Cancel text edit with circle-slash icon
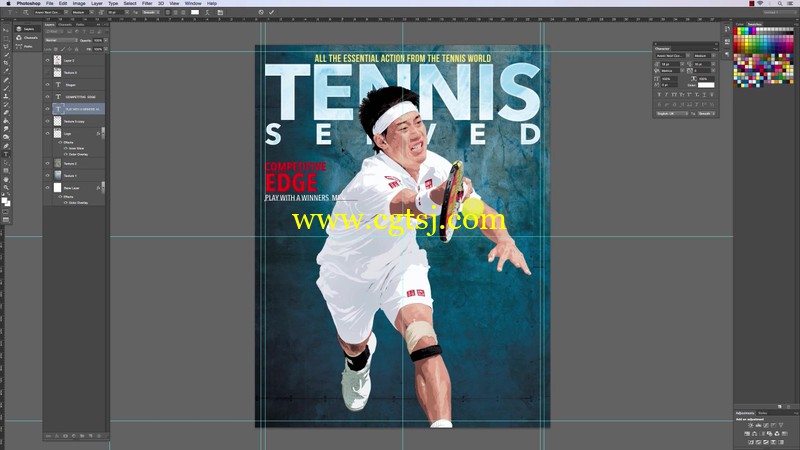800x450 pixels. [261, 12]
